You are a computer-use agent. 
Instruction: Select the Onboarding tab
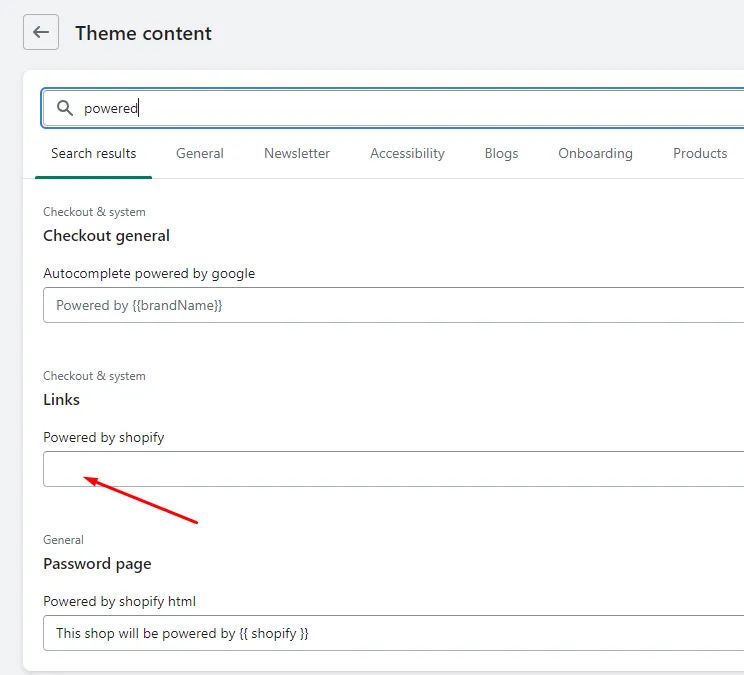(x=595, y=153)
